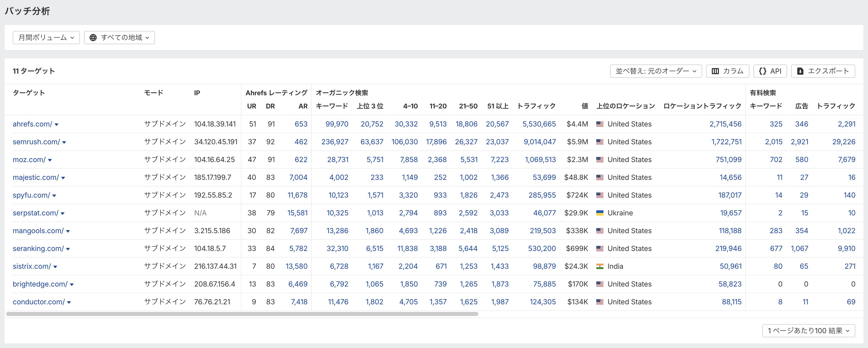The height and width of the screenshot is (348, 868).
Task: Click the India flag in sistrix.com row
Action: [x=600, y=266]
